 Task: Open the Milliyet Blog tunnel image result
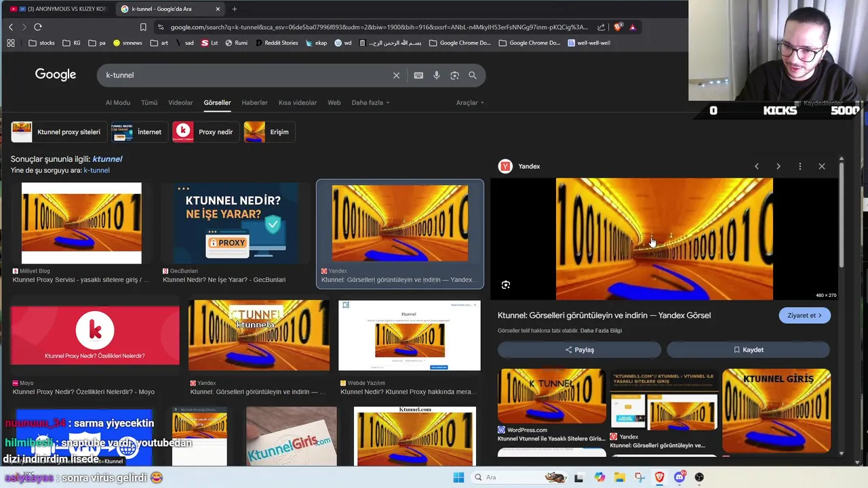coord(81,223)
